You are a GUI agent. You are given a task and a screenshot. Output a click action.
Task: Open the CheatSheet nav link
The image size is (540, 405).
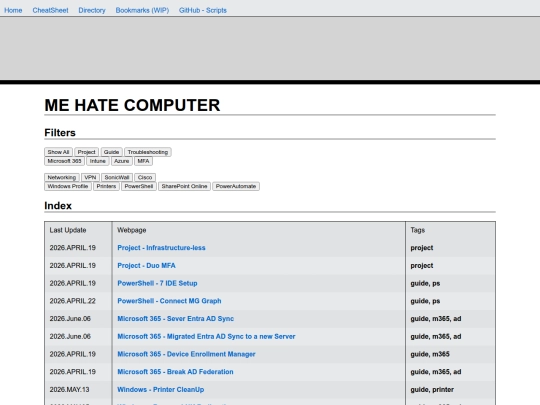[50, 10]
